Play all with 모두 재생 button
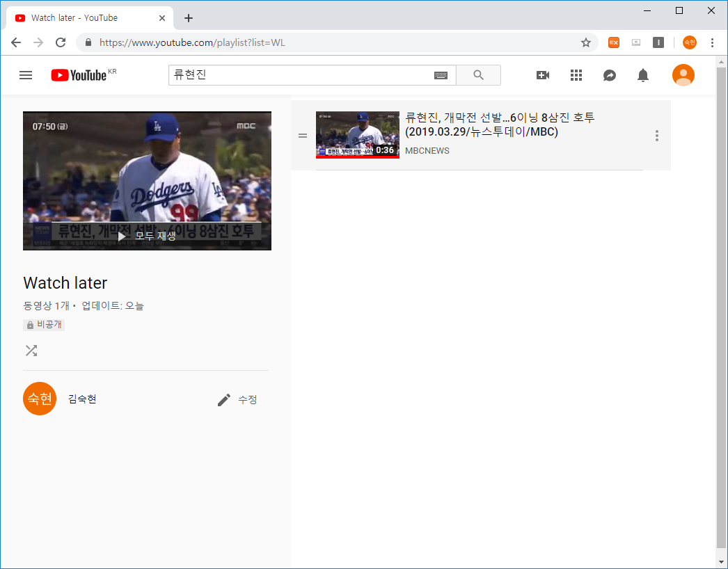Screen dimensions: 728x569 tap(147, 236)
